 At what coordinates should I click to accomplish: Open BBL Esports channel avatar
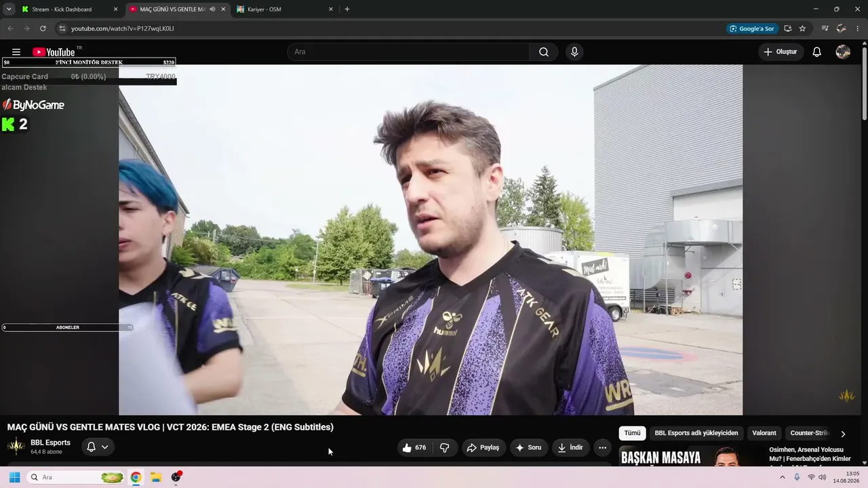point(16,447)
